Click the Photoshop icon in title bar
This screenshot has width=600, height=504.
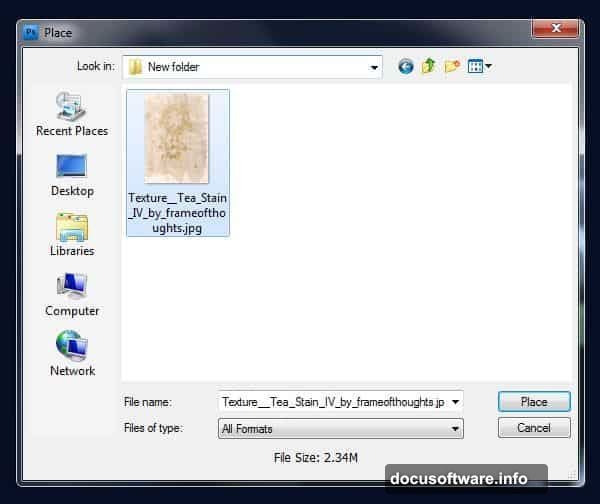coord(31,33)
